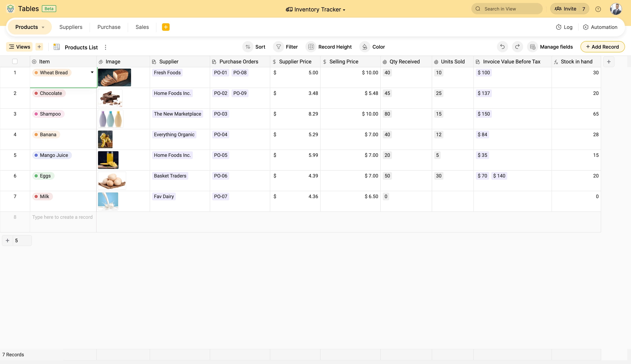
Task: Switch to the Sales tab
Action: coord(142,27)
